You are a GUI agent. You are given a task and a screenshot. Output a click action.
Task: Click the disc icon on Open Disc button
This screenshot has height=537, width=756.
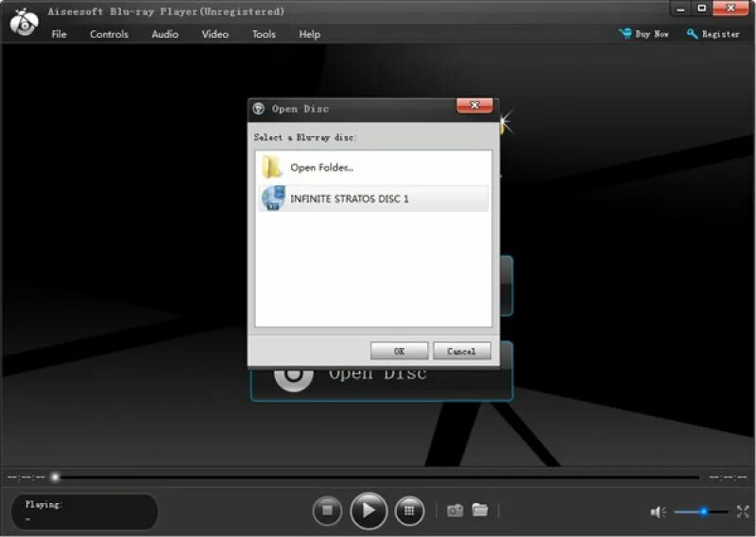pos(294,379)
